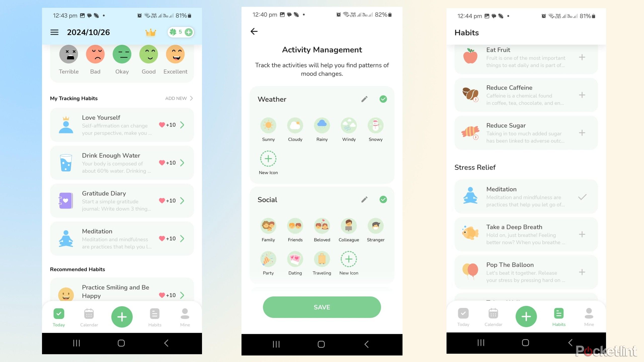Select the Snowy weather icon

[375, 125]
